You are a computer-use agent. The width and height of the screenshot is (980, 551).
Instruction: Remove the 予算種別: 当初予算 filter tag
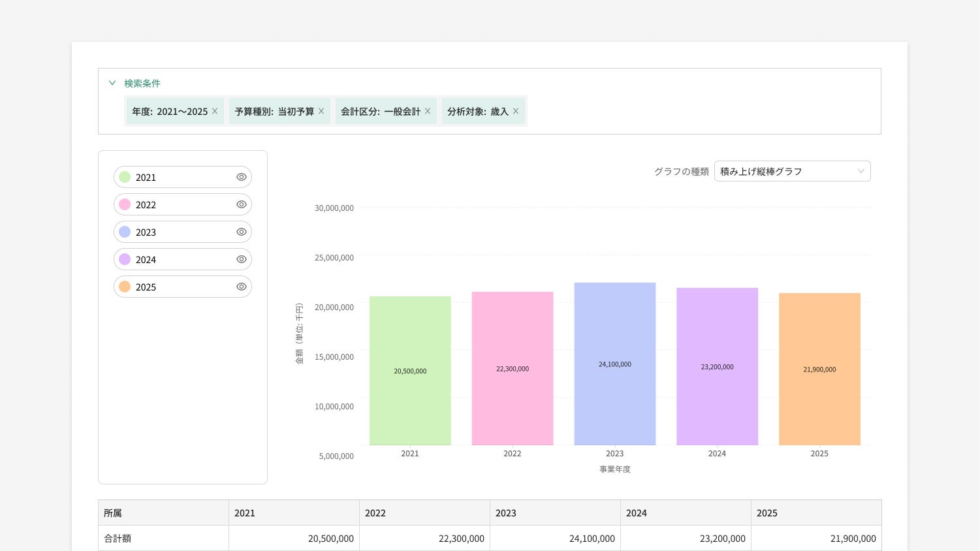pyautogui.click(x=321, y=111)
